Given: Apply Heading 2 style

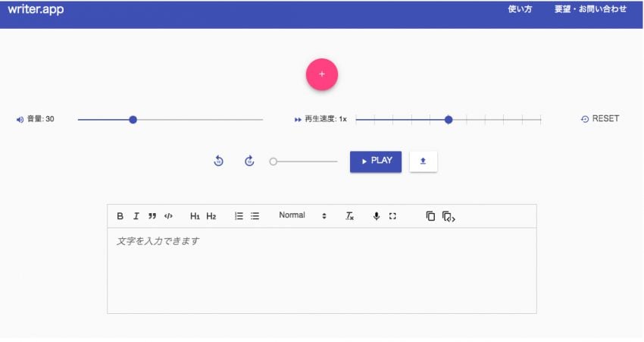Looking at the screenshot, I should (x=211, y=216).
